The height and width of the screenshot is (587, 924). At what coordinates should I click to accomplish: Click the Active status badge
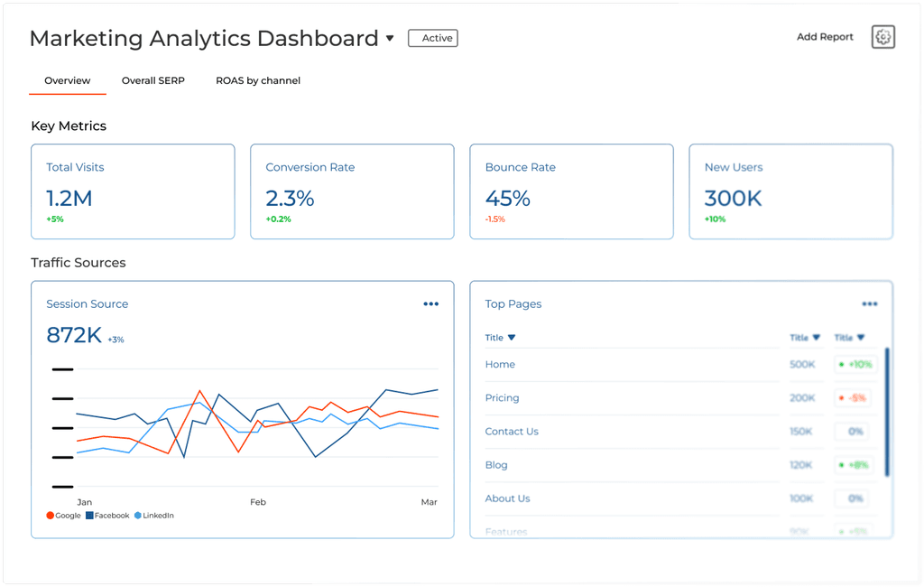pos(433,38)
